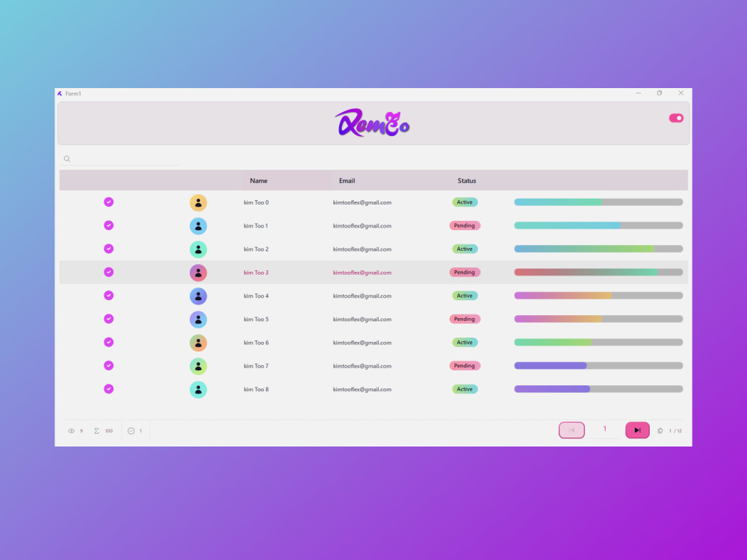Click the Active badge for kim Too 6
Image resolution: width=747 pixels, height=560 pixels.
pyautogui.click(x=465, y=343)
